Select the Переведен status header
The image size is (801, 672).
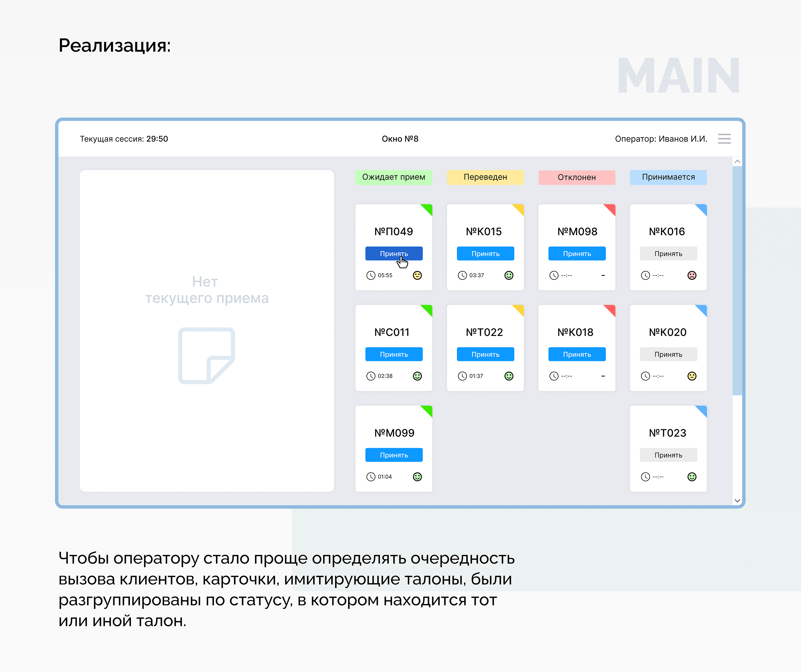tap(485, 177)
